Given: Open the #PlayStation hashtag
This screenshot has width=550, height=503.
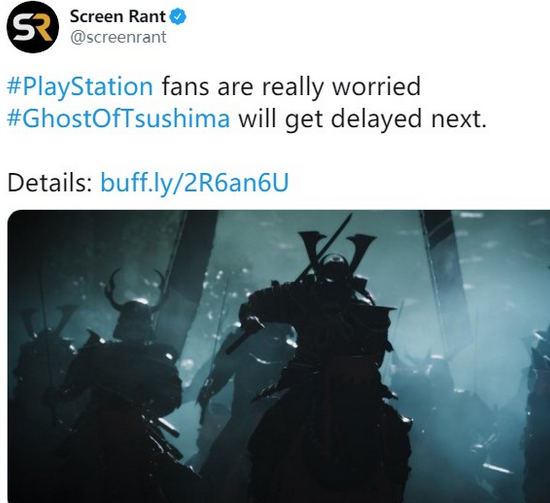Looking at the screenshot, I should (x=80, y=87).
